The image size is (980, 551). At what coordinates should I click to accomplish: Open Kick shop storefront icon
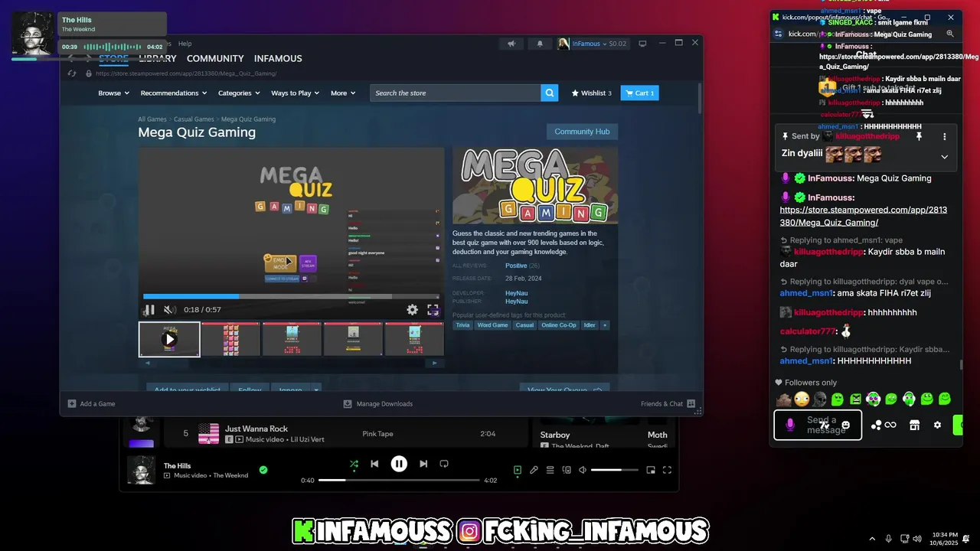(914, 425)
